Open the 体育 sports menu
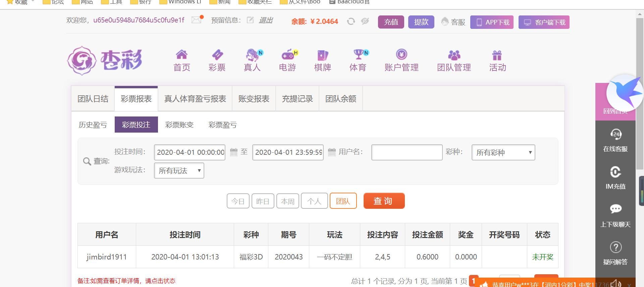644x287 pixels. [358, 60]
